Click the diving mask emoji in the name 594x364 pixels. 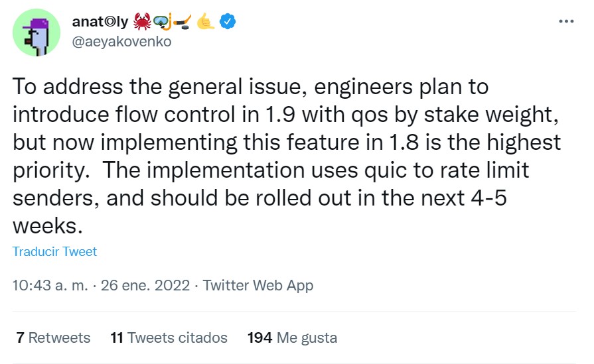[x=163, y=22]
